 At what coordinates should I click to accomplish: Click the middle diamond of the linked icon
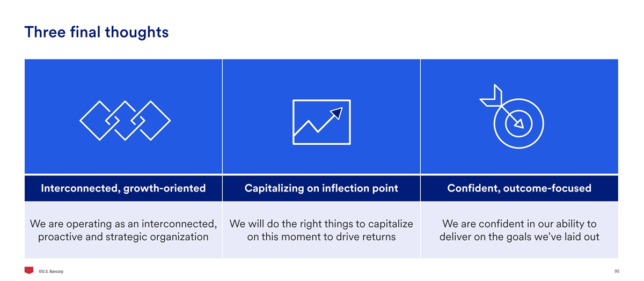125,121
